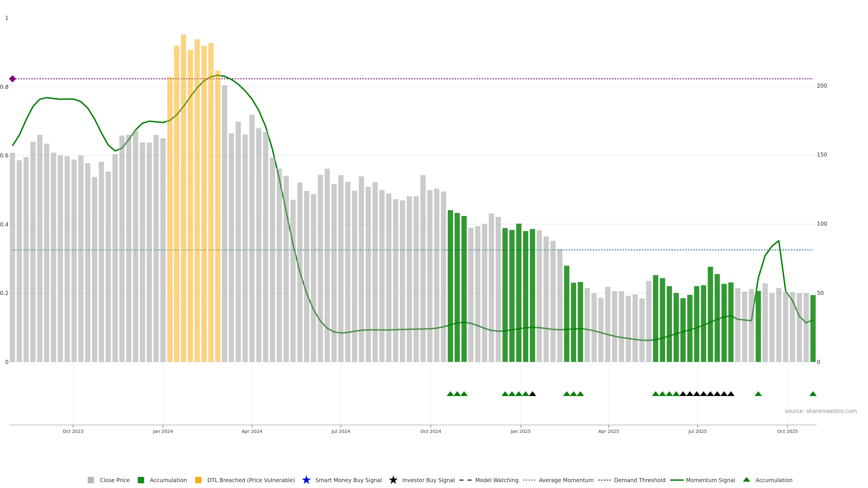Click the black Investor Buy Signal star

click(393, 480)
